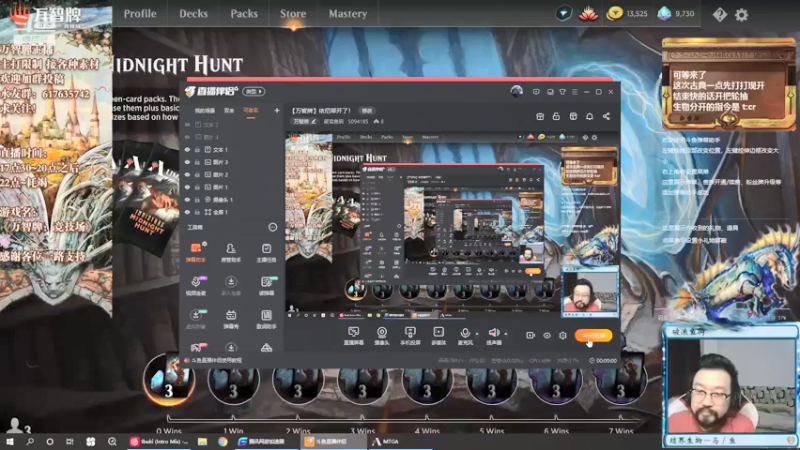Open the 弹幕助手 tool in the toolbox

195,252
